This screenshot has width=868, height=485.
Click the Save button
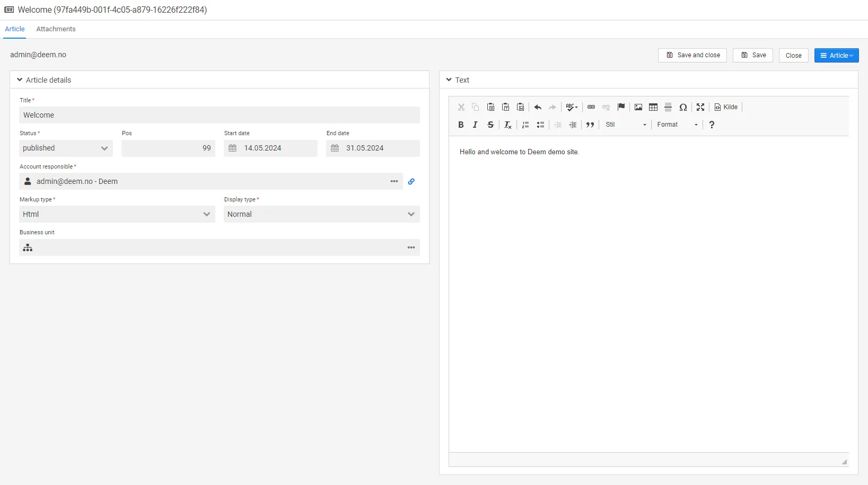click(x=753, y=56)
